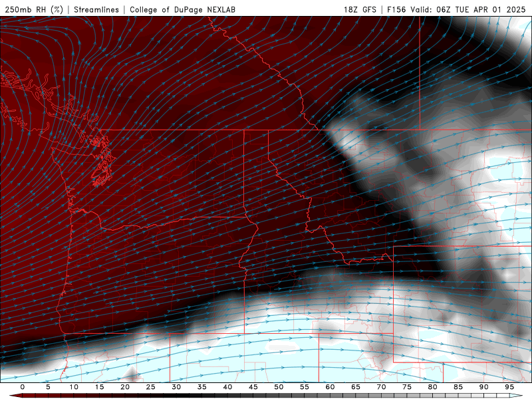Click the '10' value on the colorbar scale
The image size is (532, 399).
pyautogui.click(x=74, y=387)
